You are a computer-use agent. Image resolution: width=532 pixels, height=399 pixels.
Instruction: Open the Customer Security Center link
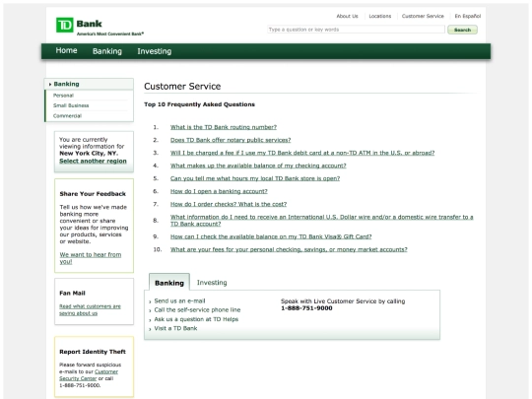[89, 375]
